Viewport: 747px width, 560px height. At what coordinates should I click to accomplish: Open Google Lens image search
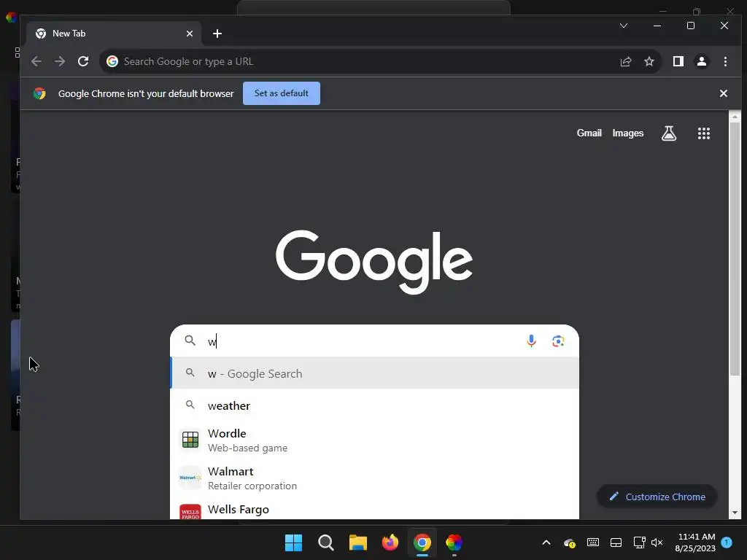point(558,341)
